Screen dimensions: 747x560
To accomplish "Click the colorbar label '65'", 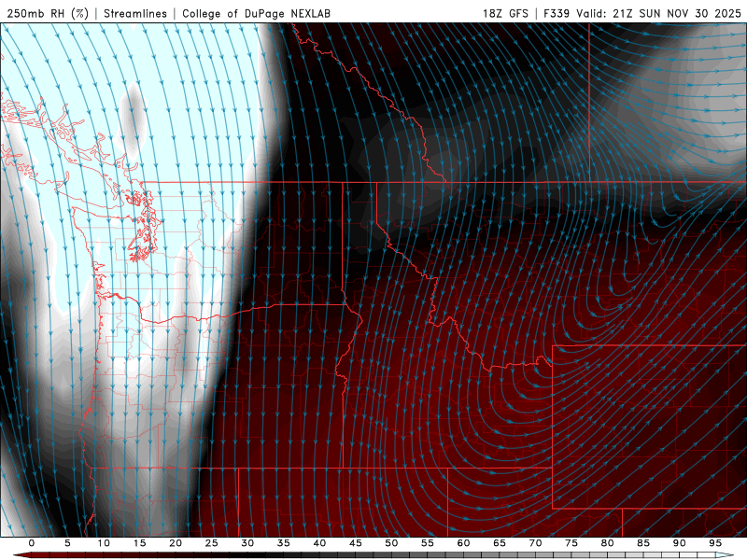I will tap(500, 543).
